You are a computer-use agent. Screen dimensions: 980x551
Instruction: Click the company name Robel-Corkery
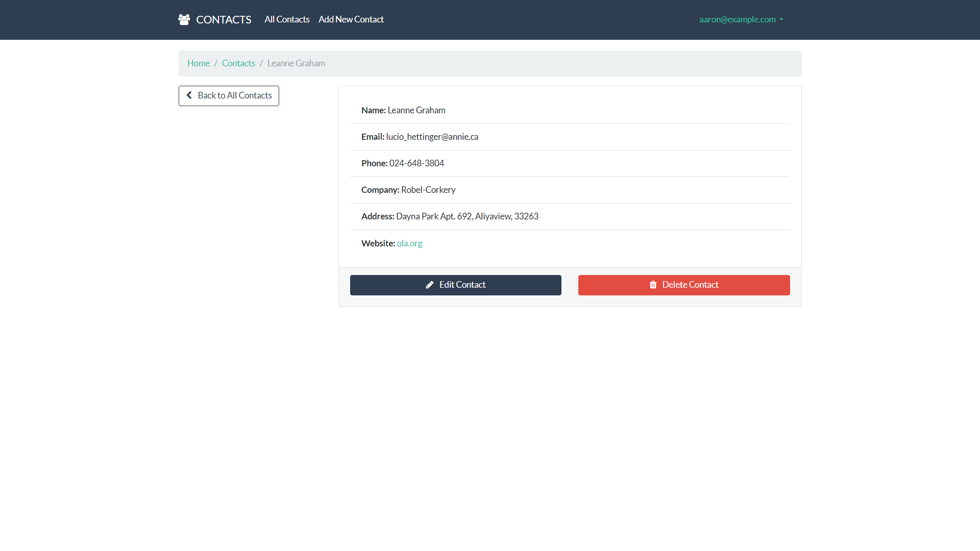pos(428,190)
